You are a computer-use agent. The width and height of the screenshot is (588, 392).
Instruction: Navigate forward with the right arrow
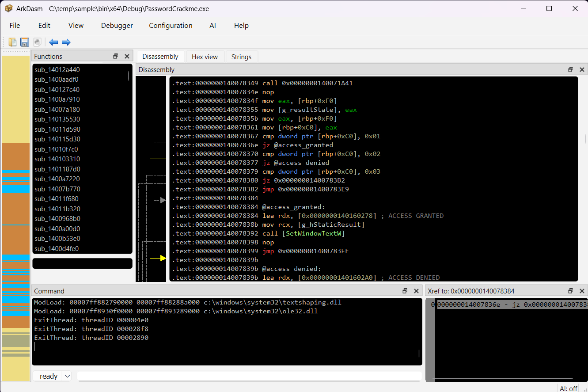click(x=66, y=42)
